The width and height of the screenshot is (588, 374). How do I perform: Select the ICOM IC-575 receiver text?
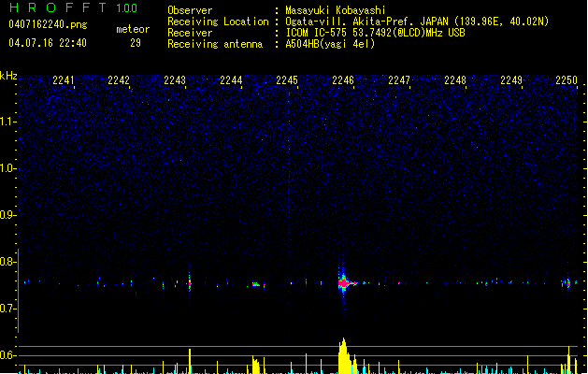pyautogui.click(x=375, y=33)
